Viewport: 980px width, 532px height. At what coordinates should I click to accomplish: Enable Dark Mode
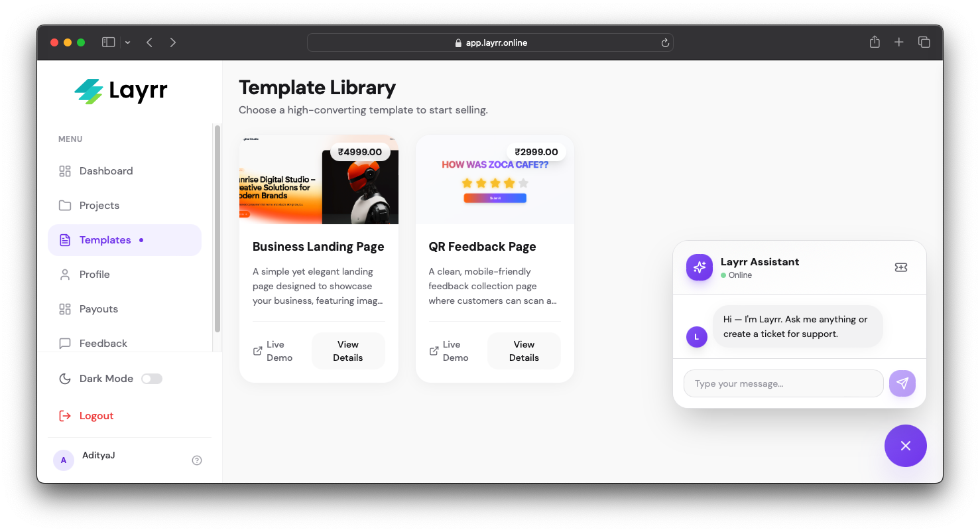[151, 378]
